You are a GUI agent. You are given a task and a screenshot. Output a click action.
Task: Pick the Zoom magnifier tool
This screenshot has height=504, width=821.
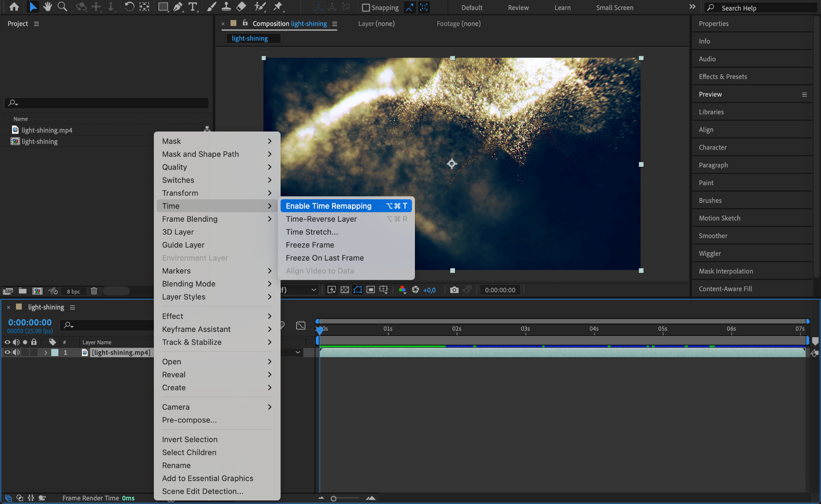(62, 7)
